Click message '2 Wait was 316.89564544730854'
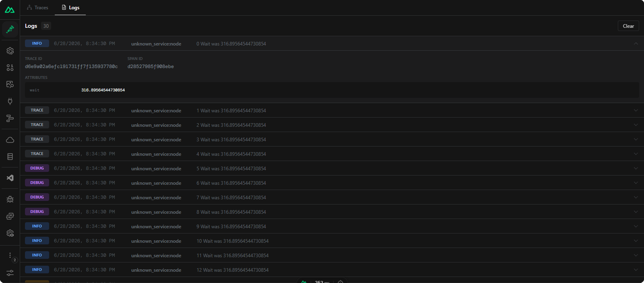 231,125
